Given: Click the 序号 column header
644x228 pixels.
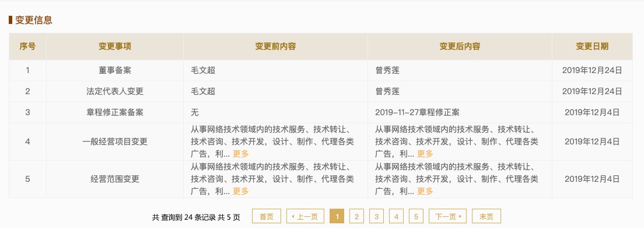Looking at the screenshot, I should [x=27, y=46].
